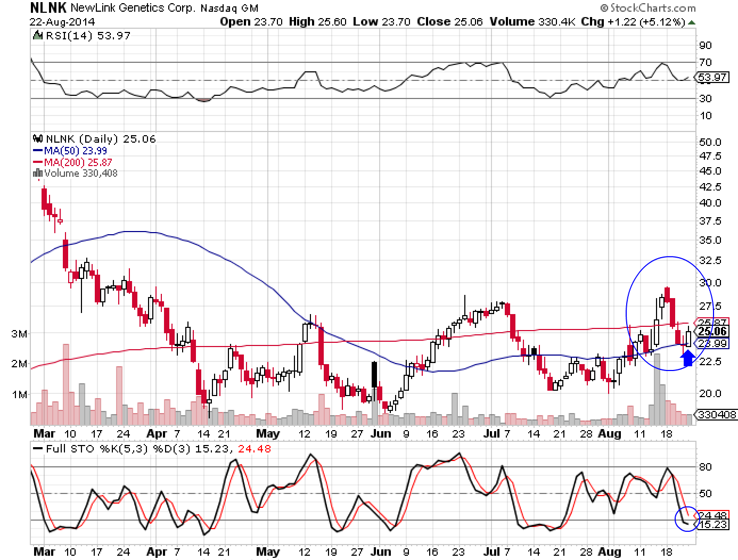Click the May label on price chart date axis
This screenshot has width=738, height=560.
tap(267, 433)
